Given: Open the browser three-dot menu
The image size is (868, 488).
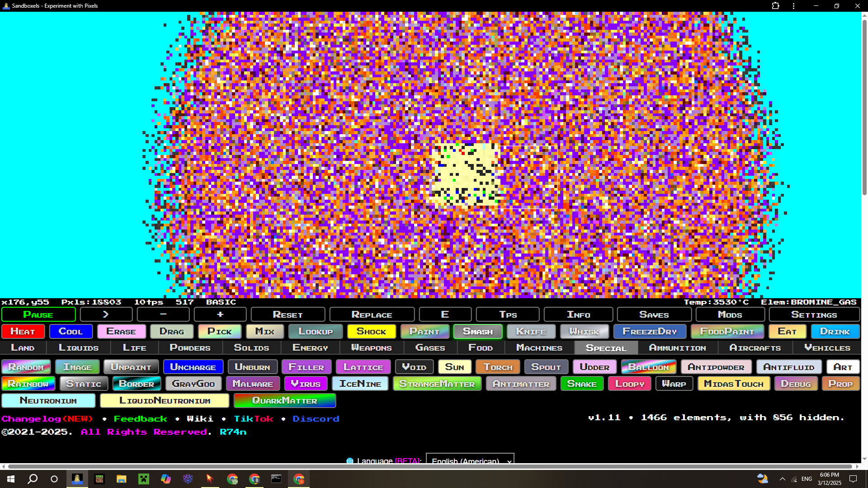Looking at the screenshot, I should 793,6.
